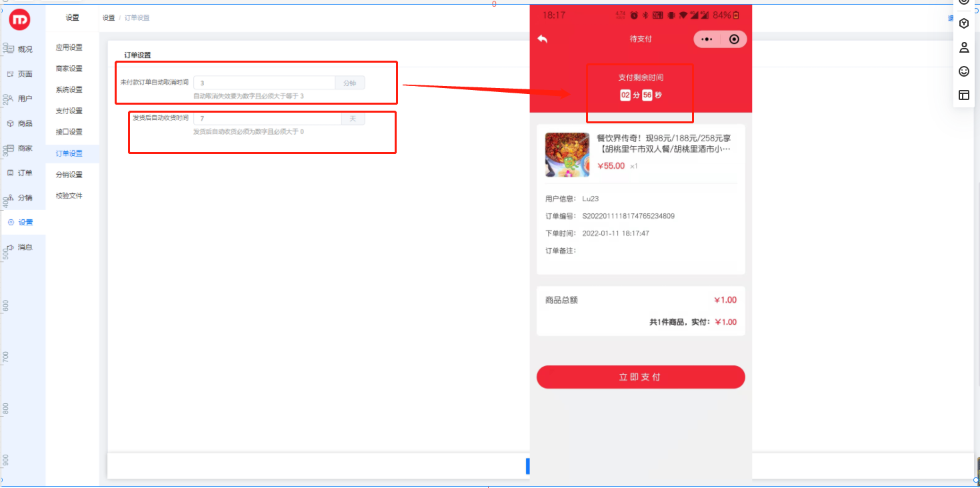980x488 pixels.
Task: Open 商家设置 in the settings submenu
Action: [69, 69]
